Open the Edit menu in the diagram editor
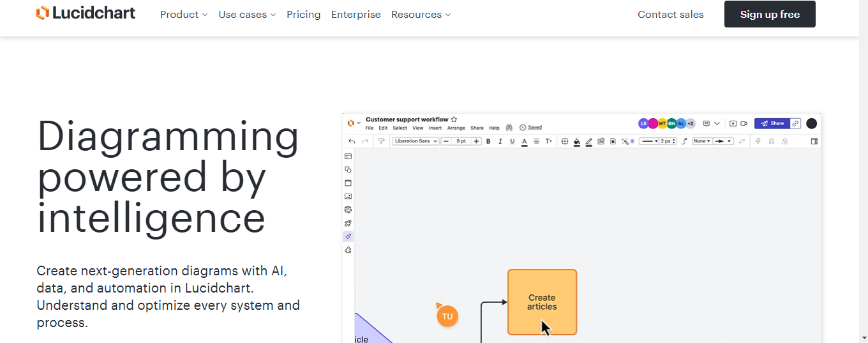Image resolution: width=868 pixels, height=343 pixels. 383,128
